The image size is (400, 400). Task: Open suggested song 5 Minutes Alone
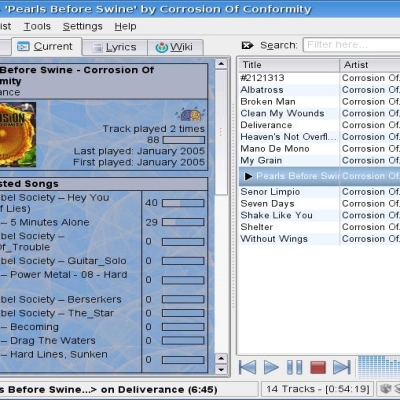[x=45, y=222]
